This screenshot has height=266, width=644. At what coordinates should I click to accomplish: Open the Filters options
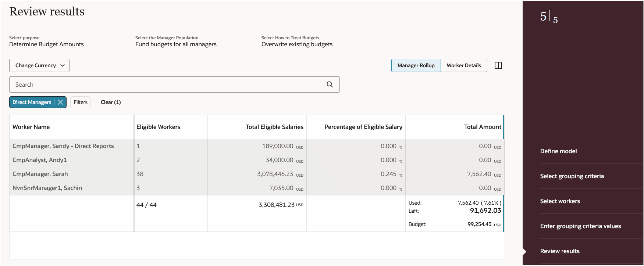(81, 102)
